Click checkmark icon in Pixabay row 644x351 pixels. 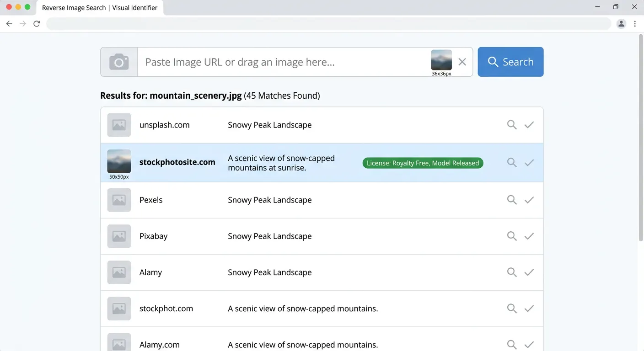[529, 236]
